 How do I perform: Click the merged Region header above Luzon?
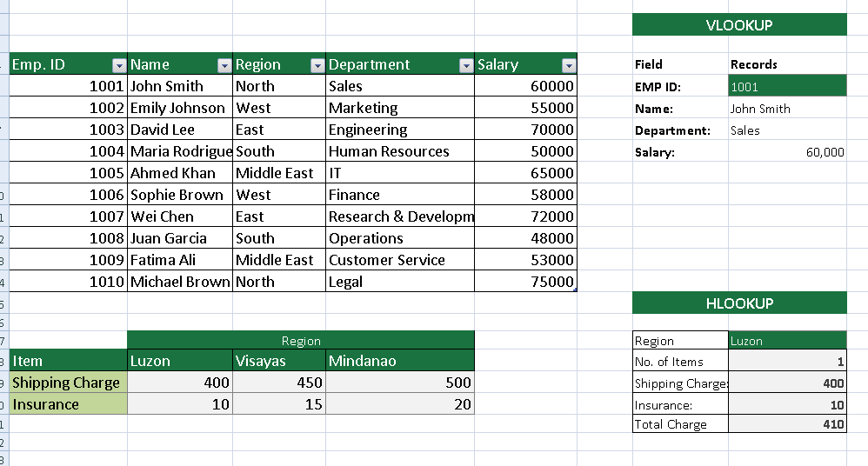point(301,340)
